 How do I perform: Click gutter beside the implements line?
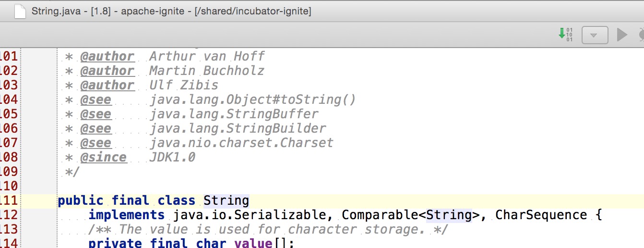click(38, 215)
